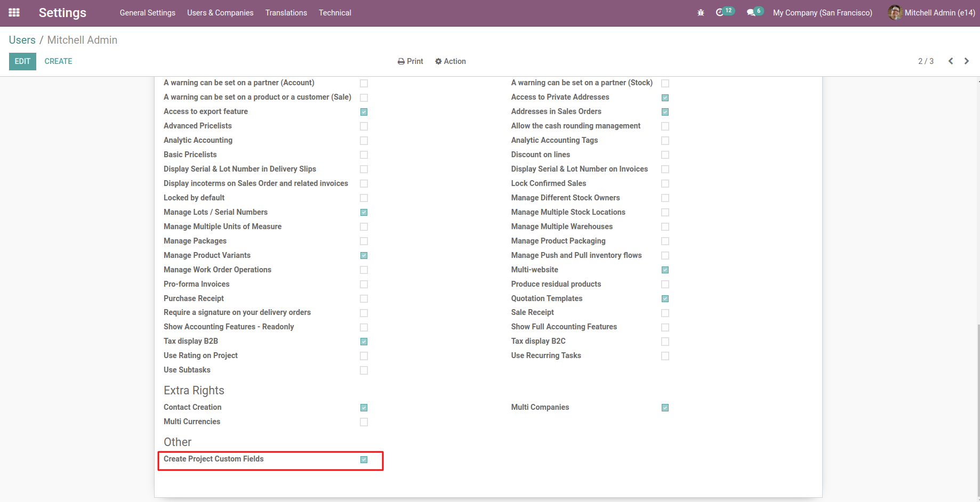Toggle Show Full Accounting Features checkbox
This screenshot has height=502, width=980.
point(665,327)
